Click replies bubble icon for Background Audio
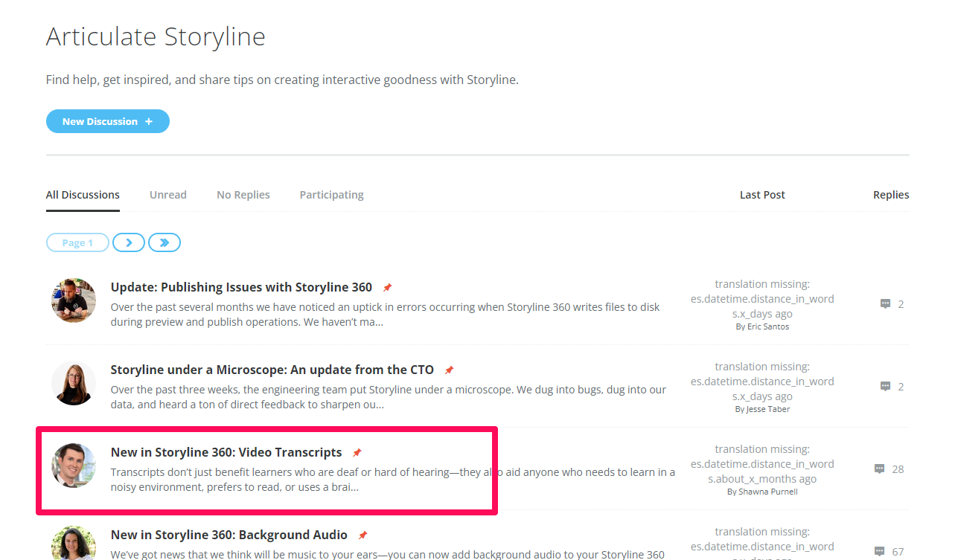 click(879, 551)
